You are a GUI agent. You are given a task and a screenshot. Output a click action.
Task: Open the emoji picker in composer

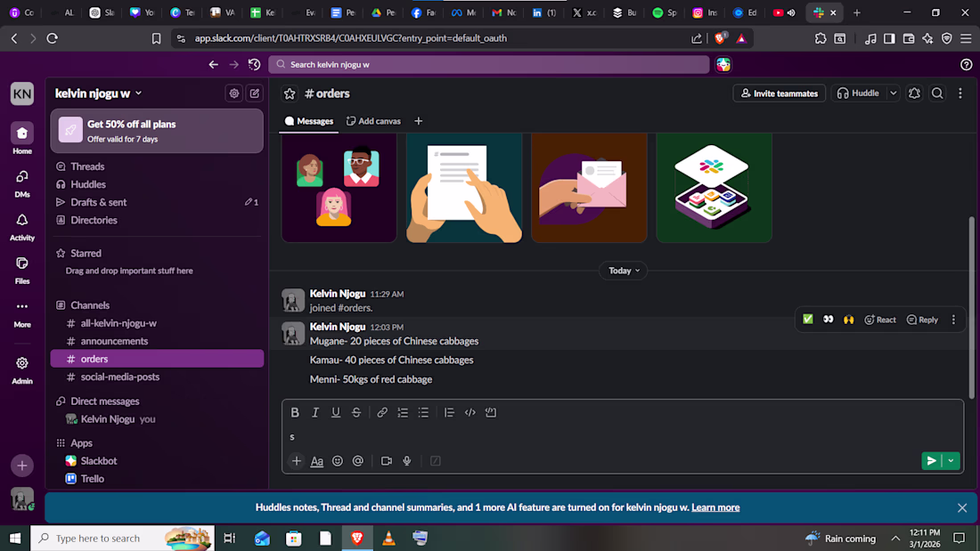click(x=338, y=461)
